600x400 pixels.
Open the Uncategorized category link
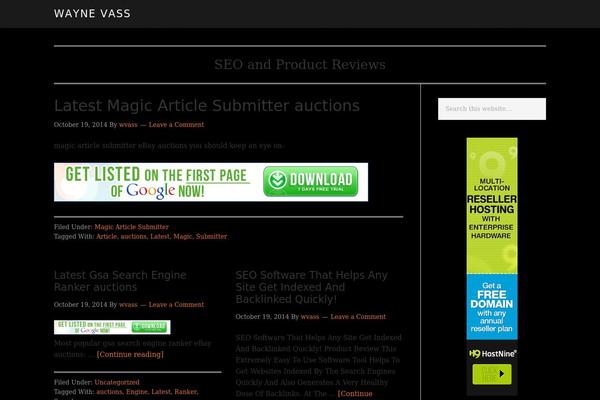tap(117, 382)
